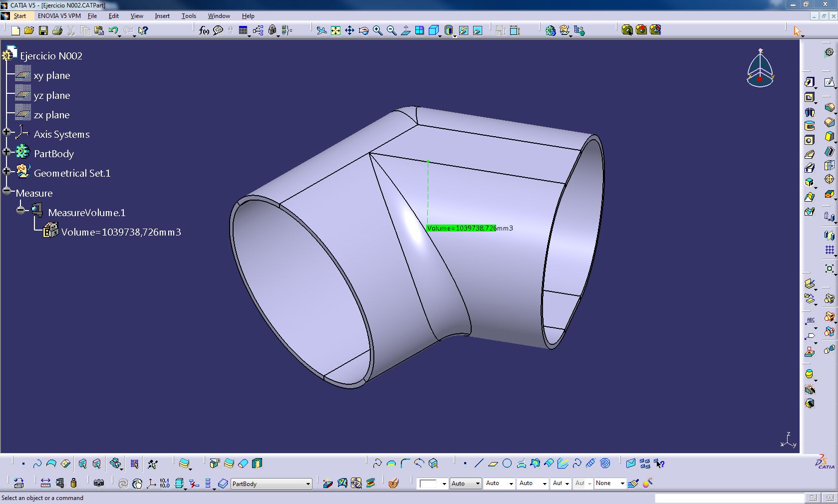
Task: Open the Window menu
Action: pyautogui.click(x=219, y=16)
